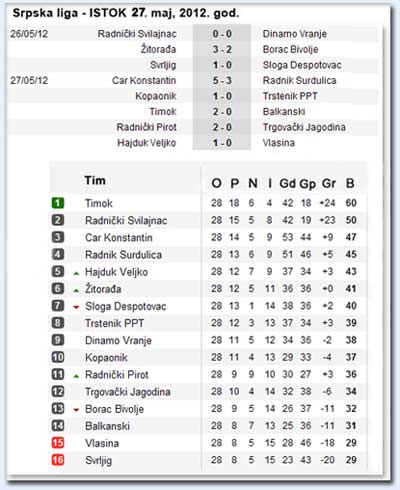Click green up arrow beside Hajduk Veljko
Viewport: 400px width, 490px height.
click(76, 273)
